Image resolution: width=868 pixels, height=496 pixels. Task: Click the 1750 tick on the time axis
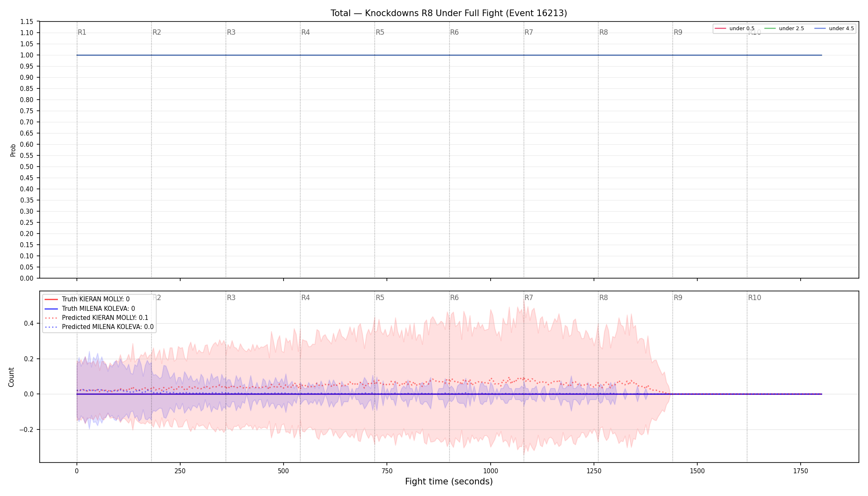click(x=801, y=471)
